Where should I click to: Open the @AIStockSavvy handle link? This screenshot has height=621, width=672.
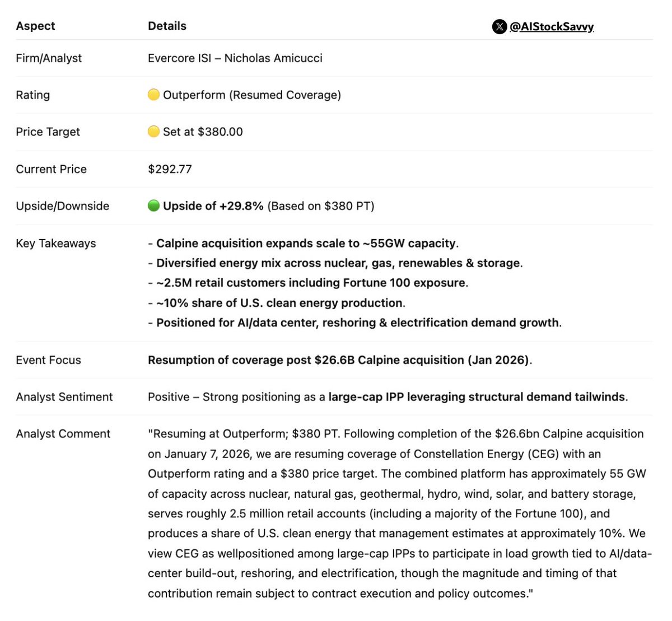click(552, 26)
